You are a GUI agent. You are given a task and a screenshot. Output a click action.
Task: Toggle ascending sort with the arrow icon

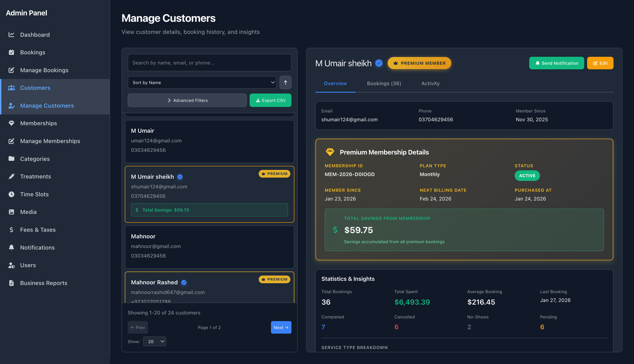[x=285, y=82]
